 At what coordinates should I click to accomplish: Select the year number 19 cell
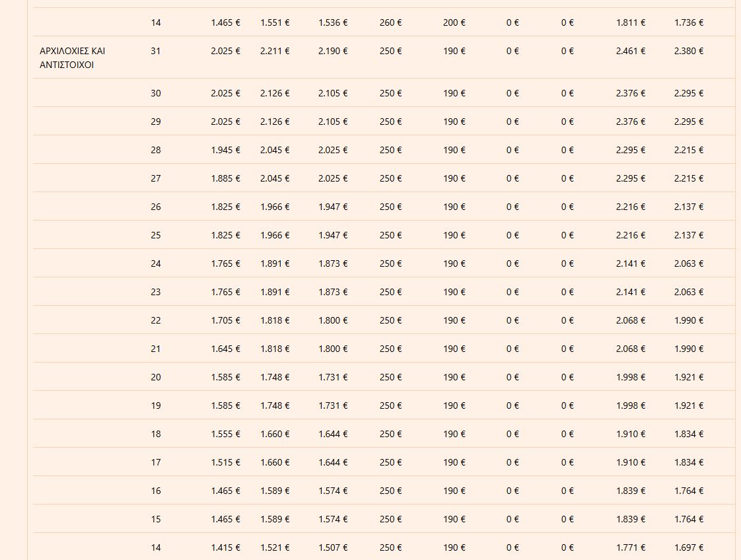(x=155, y=405)
